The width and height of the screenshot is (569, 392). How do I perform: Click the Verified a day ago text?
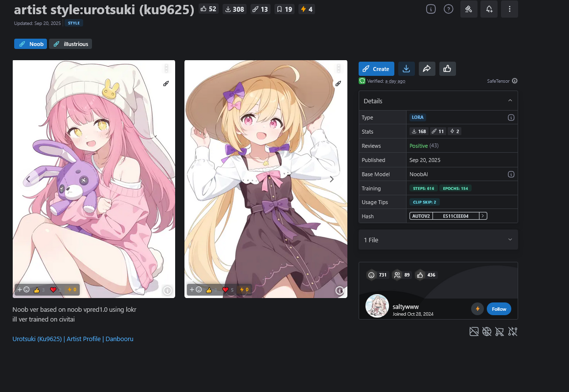(x=386, y=81)
